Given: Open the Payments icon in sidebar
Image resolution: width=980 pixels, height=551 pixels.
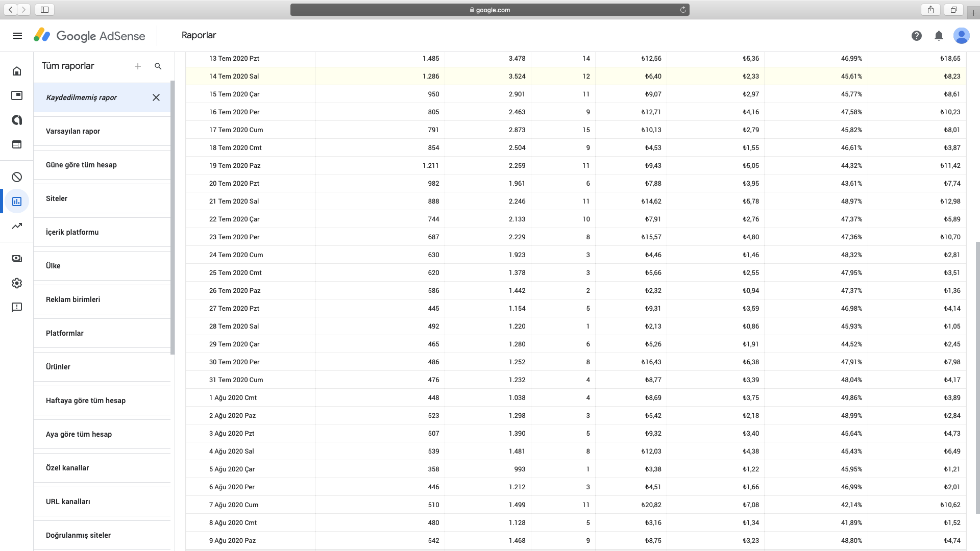Looking at the screenshot, I should [17, 259].
